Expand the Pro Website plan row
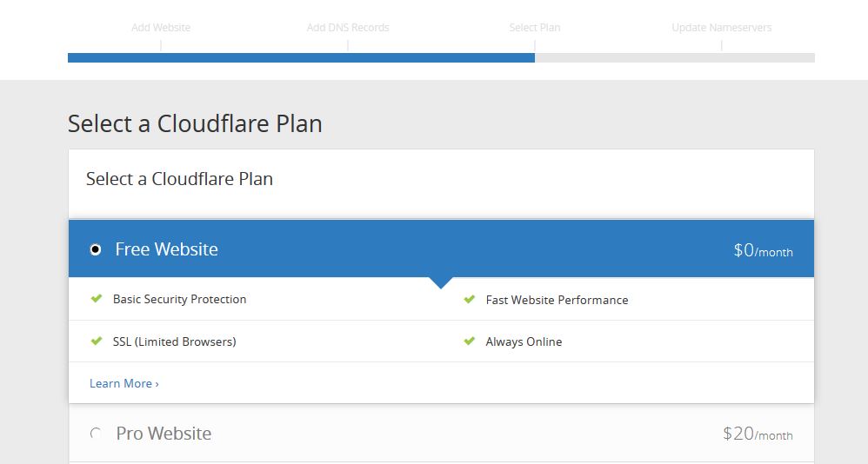 (441, 433)
